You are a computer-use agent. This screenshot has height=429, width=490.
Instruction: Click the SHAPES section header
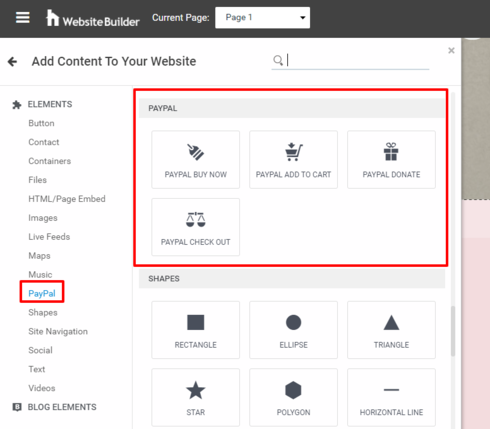point(292,279)
